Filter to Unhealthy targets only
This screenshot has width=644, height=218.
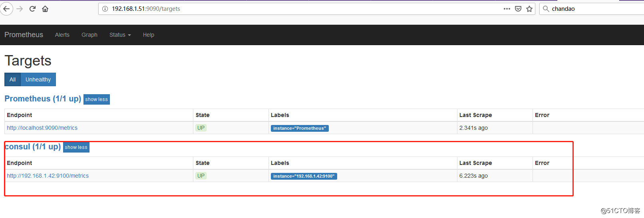pyautogui.click(x=38, y=79)
